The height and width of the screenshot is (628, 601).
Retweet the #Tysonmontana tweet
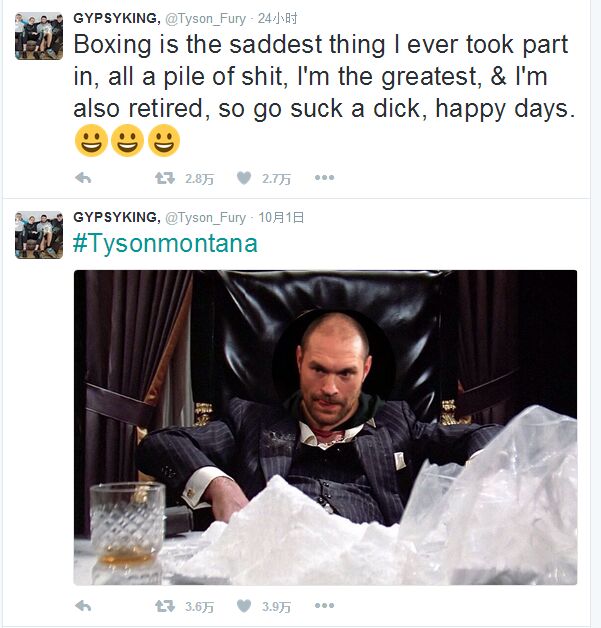point(164,606)
